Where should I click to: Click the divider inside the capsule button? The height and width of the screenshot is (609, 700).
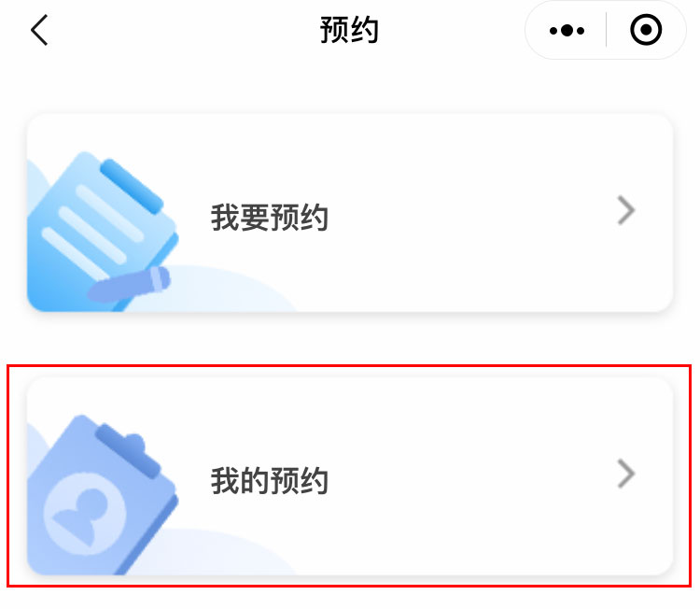click(x=606, y=30)
